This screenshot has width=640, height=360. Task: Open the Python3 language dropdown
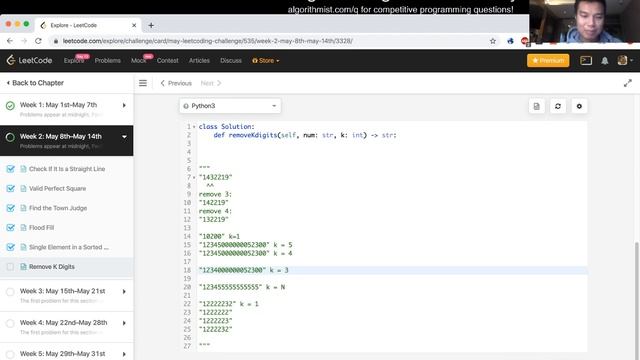point(230,106)
